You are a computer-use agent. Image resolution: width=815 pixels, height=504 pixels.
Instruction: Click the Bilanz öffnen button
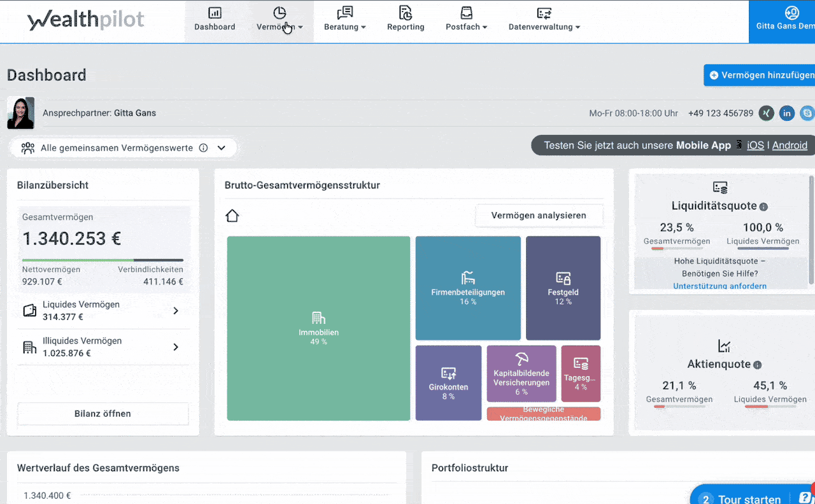click(103, 414)
